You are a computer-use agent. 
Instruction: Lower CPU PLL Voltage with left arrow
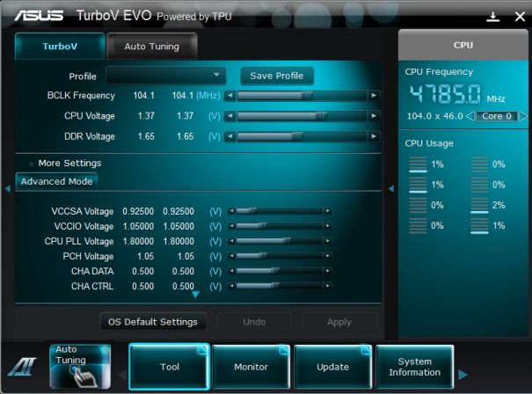click(x=231, y=241)
